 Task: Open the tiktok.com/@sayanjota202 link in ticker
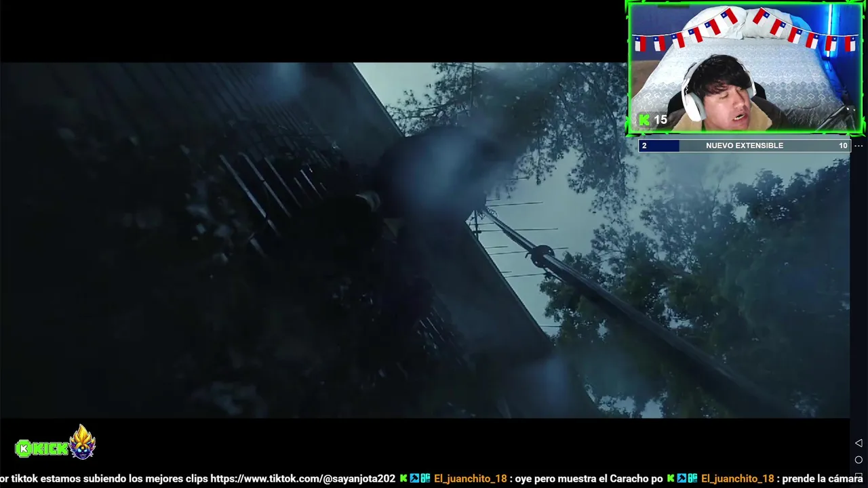pyautogui.click(x=302, y=479)
